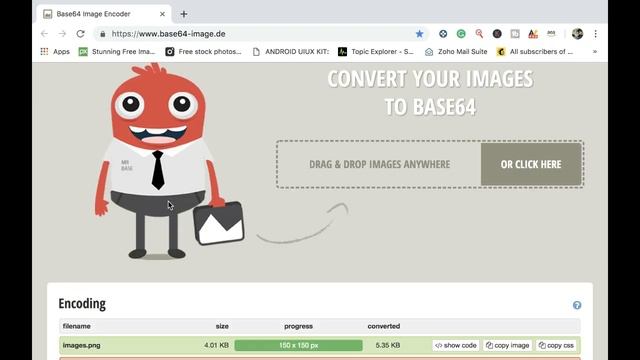Click the images.png filename
Image resolution: width=640 pixels, height=360 pixels.
pos(81,345)
